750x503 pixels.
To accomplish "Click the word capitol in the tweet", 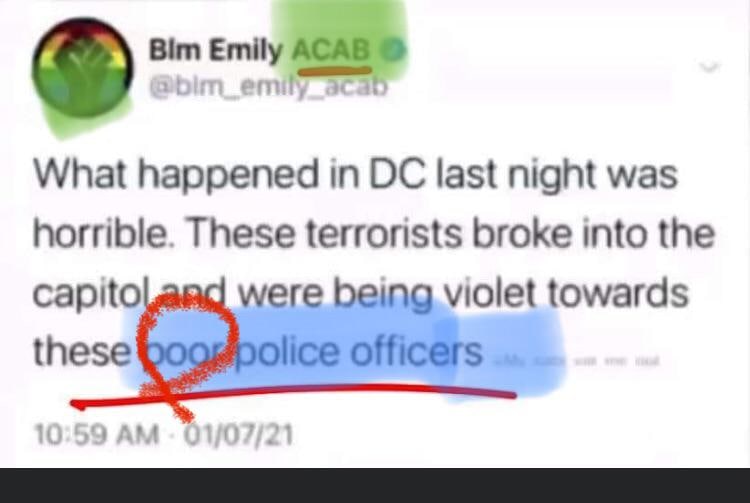I will [x=95, y=294].
